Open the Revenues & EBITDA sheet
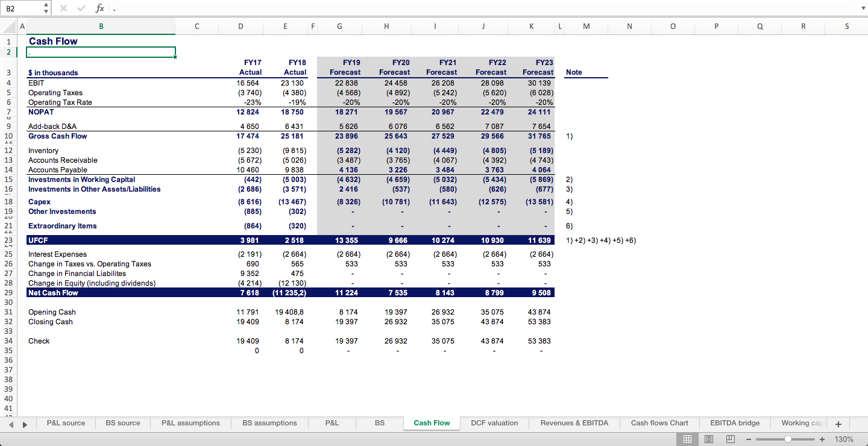The height and width of the screenshot is (446, 868). pos(574,423)
